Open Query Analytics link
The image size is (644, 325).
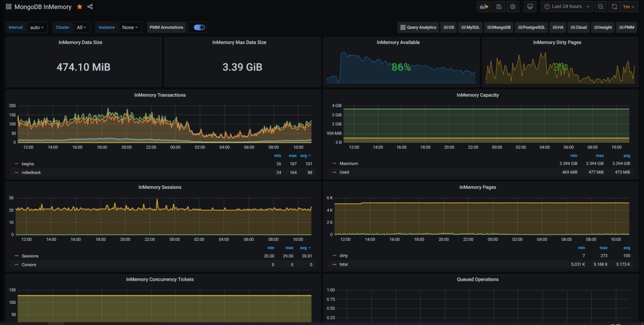click(418, 27)
